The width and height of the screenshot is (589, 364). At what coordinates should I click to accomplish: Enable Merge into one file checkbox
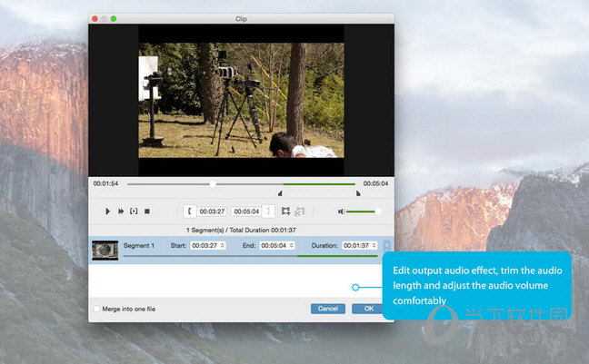click(97, 309)
